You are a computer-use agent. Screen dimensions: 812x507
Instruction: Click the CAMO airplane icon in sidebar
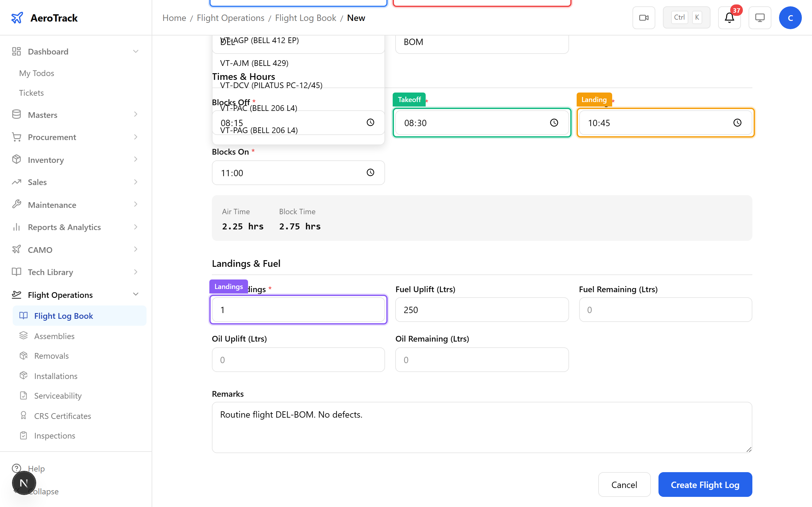click(17, 249)
